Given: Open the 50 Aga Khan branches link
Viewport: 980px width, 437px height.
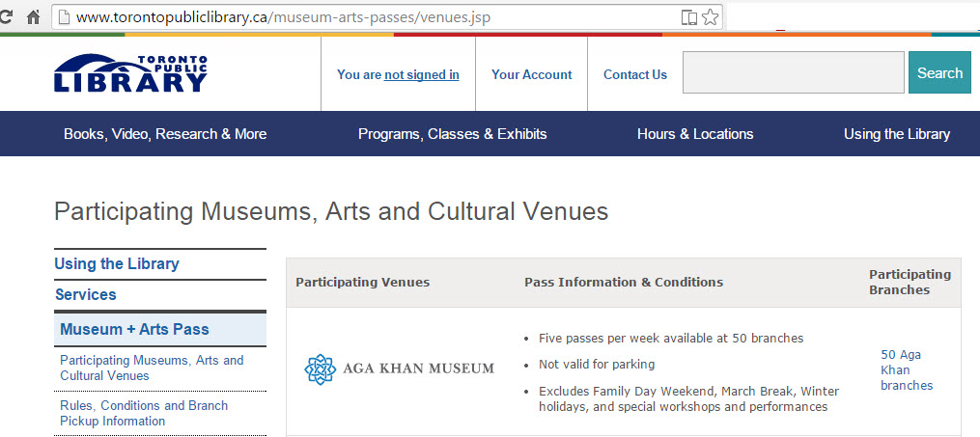Looking at the screenshot, I should click(907, 369).
